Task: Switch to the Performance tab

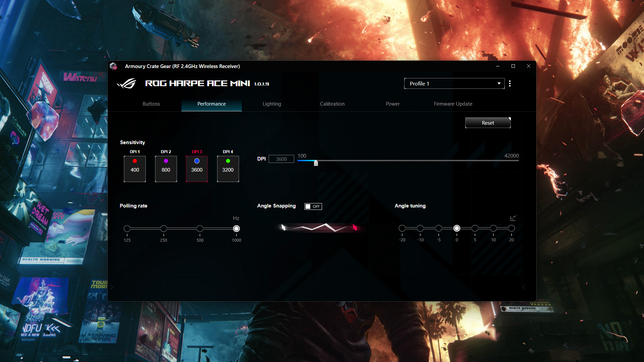Action: [x=212, y=104]
